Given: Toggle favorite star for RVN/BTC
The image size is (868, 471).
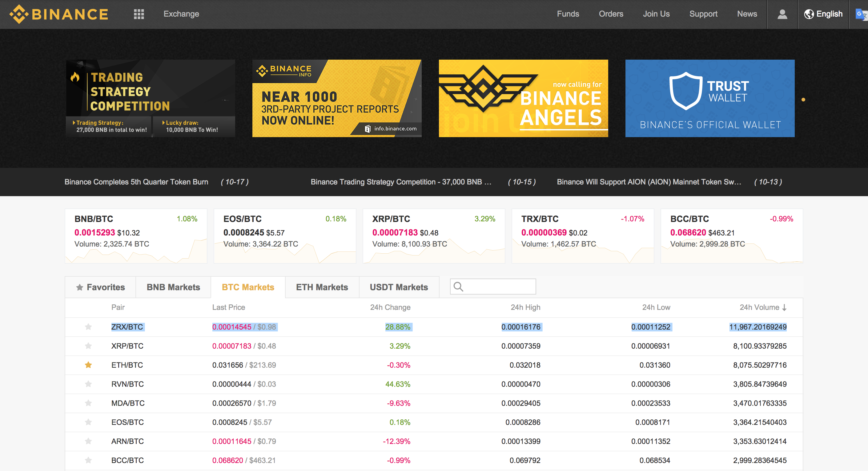Looking at the screenshot, I should click(x=88, y=384).
